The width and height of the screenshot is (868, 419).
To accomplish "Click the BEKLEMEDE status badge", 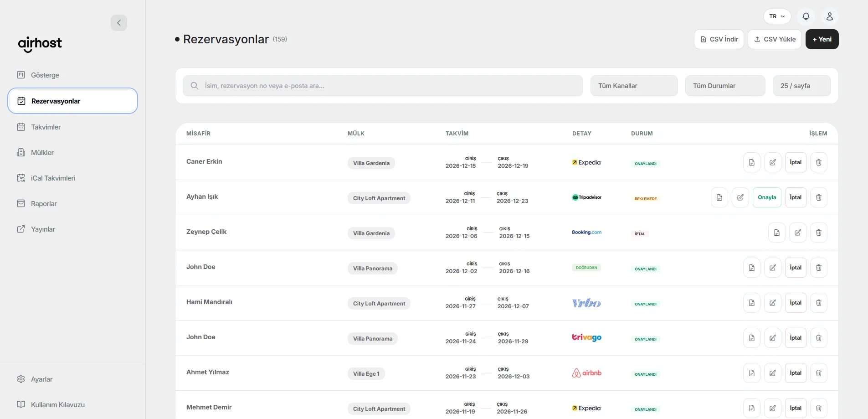I will pyautogui.click(x=646, y=199).
